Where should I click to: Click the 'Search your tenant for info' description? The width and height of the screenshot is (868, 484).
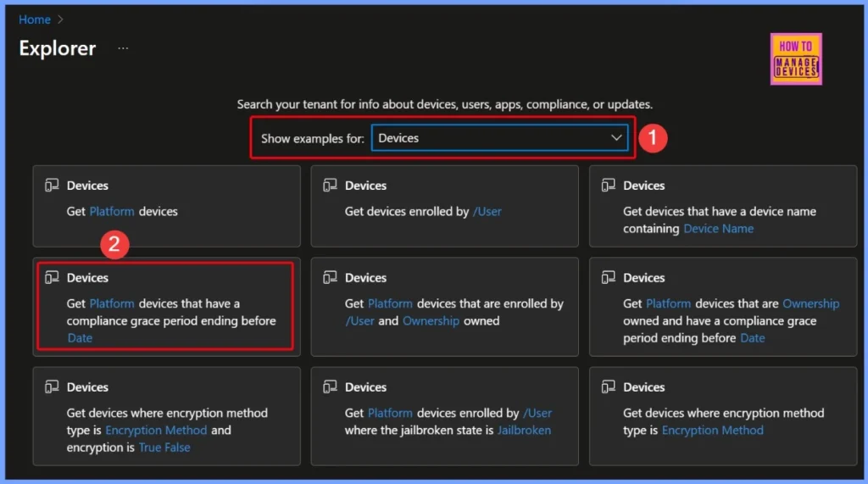[x=444, y=104]
